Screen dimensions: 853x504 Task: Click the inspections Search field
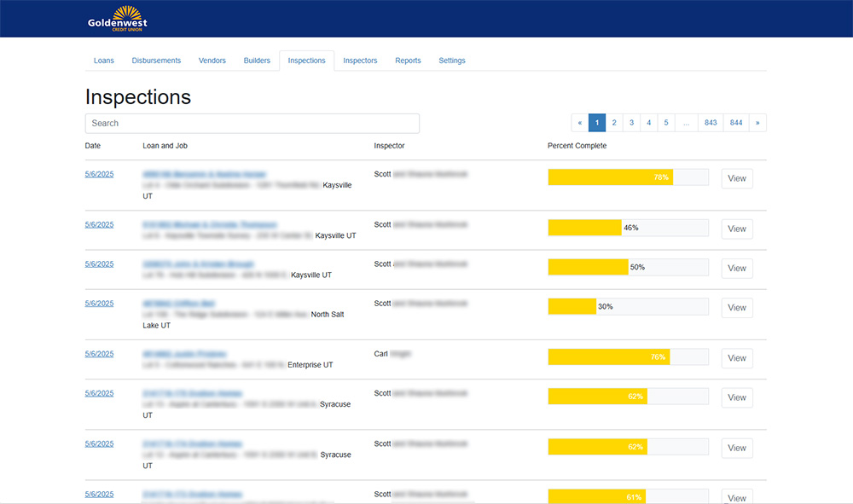click(252, 124)
